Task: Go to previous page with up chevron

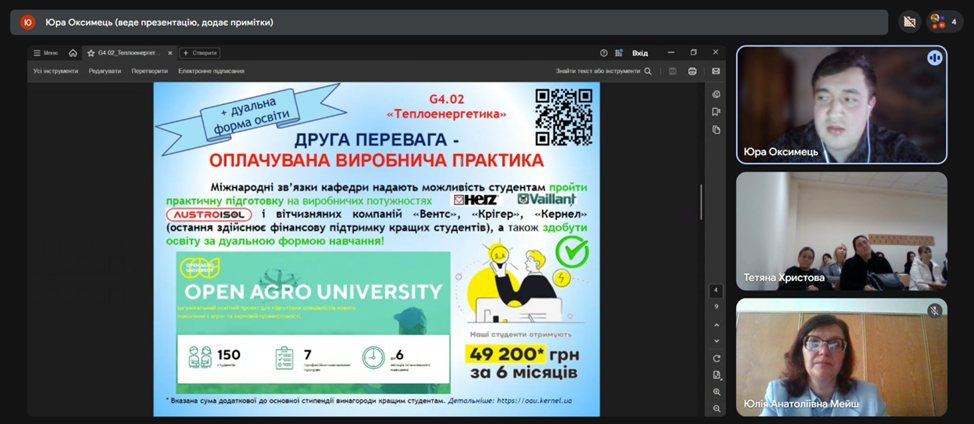Action: click(716, 323)
